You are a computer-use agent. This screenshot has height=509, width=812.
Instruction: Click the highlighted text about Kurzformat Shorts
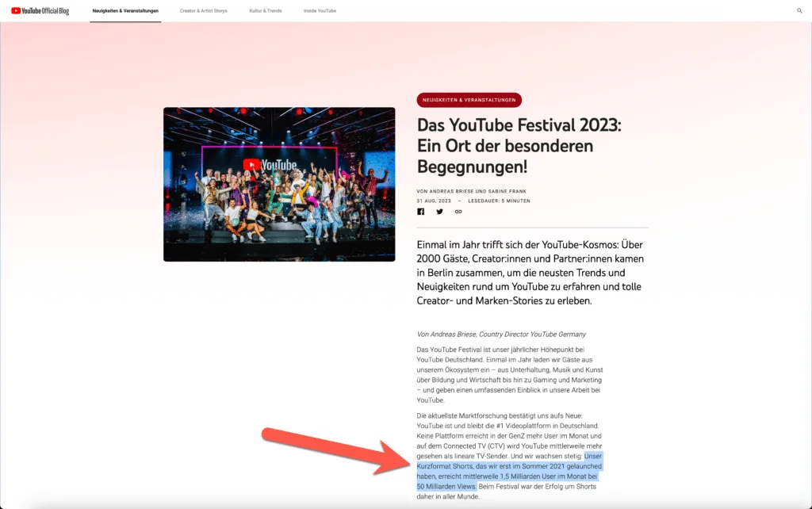click(509, 471)
